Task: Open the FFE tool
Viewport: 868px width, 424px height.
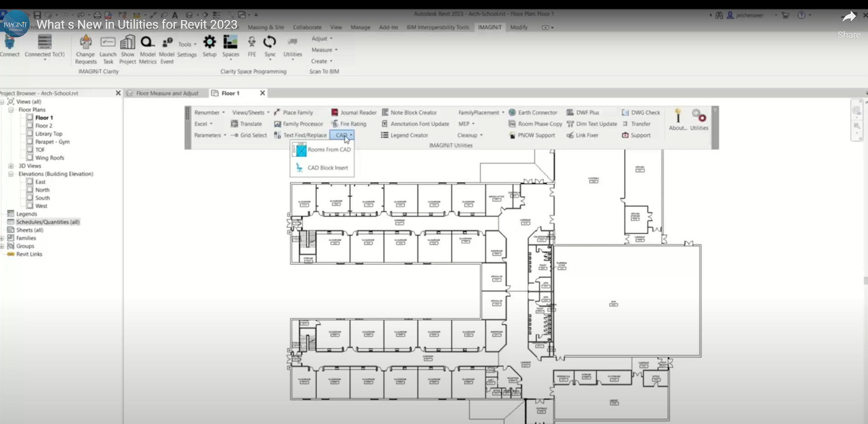Action: 252,47
